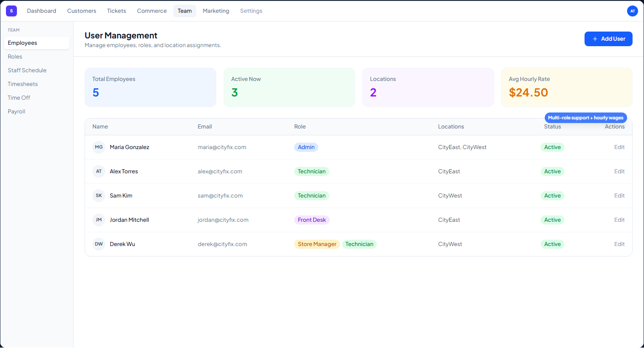Open the AT user avatar menu
644x348 pixels.
pyautogui.click(x=632, y=11)
